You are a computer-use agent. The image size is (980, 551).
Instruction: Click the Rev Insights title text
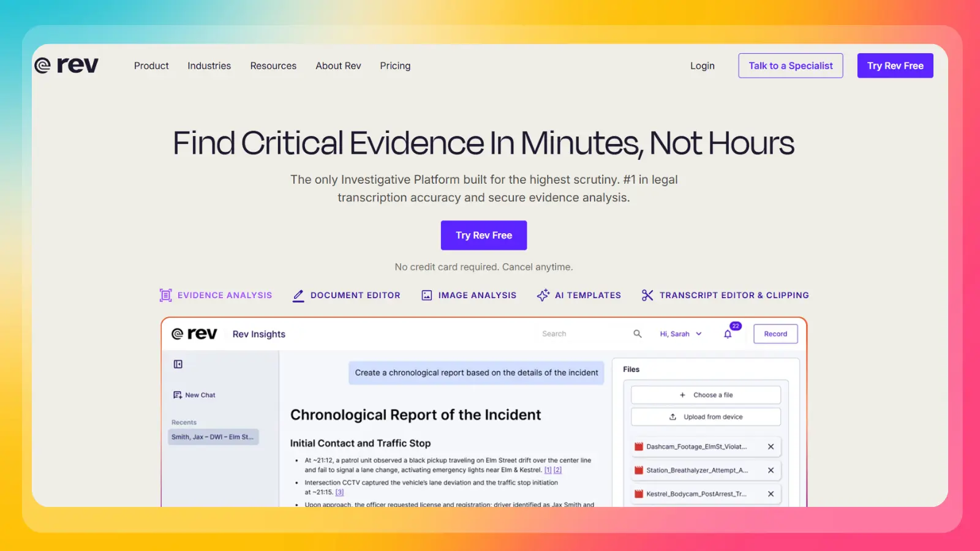point(259,334)
